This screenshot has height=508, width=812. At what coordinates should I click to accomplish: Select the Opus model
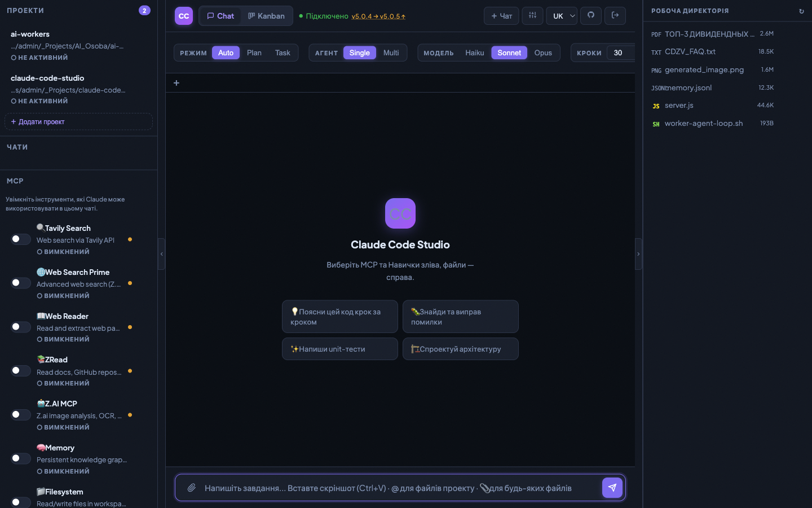(x=543, y=52)
